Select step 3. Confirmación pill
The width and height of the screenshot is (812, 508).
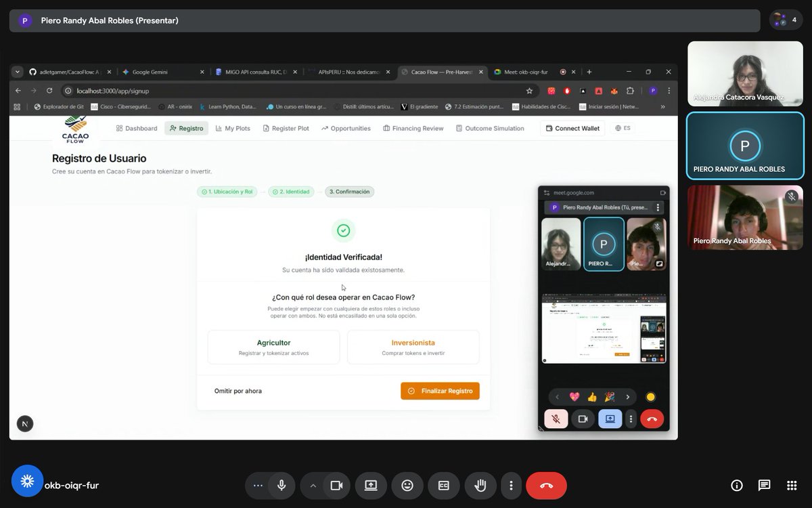(x=349, y=192)
